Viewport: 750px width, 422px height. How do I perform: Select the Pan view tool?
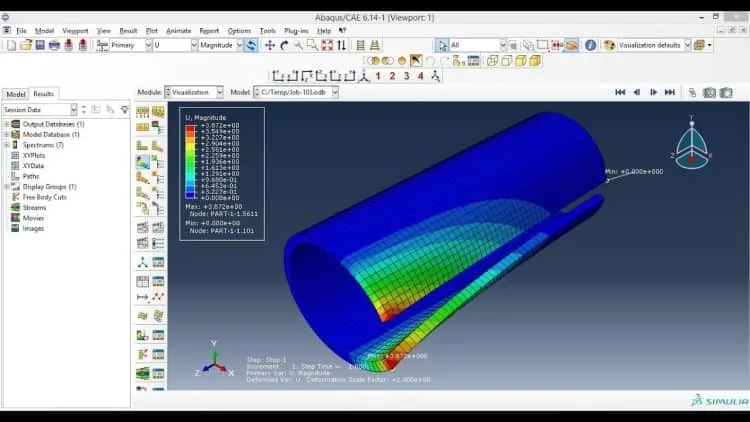(270, 45)
